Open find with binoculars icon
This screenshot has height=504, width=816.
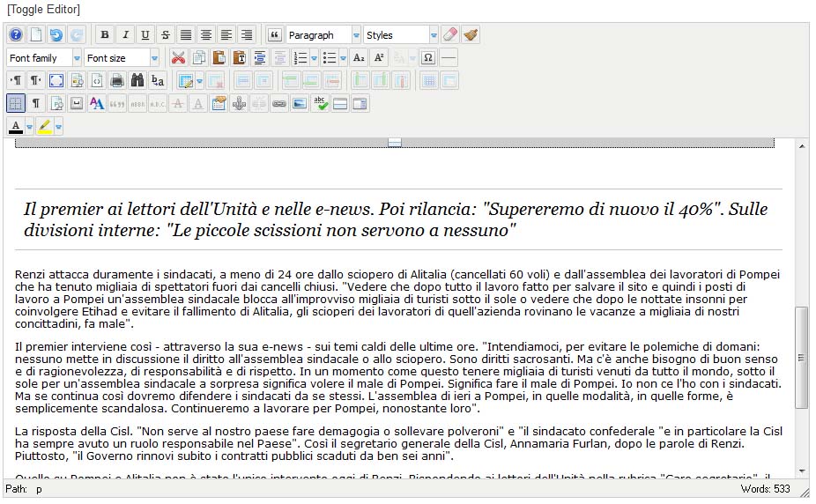137,81
